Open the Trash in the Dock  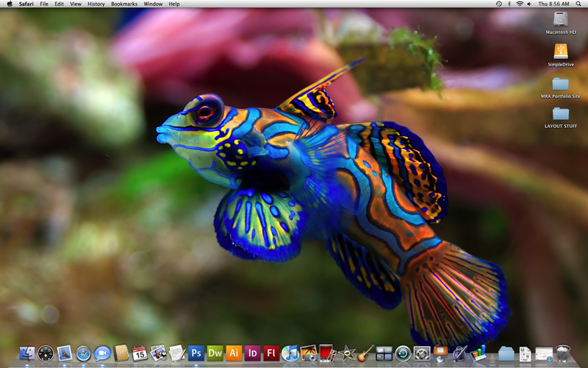[562, 353]
